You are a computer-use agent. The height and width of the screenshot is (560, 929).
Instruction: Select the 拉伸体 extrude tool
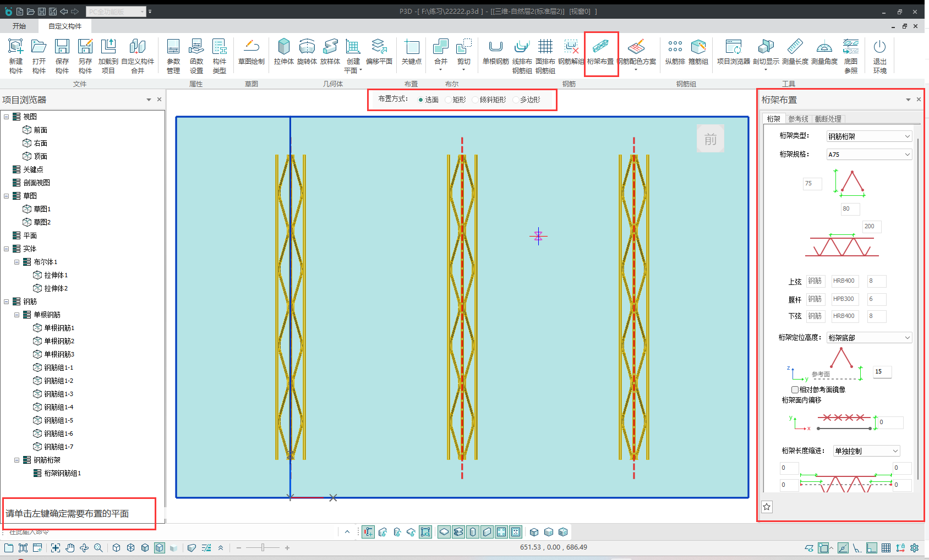point(283,53)
